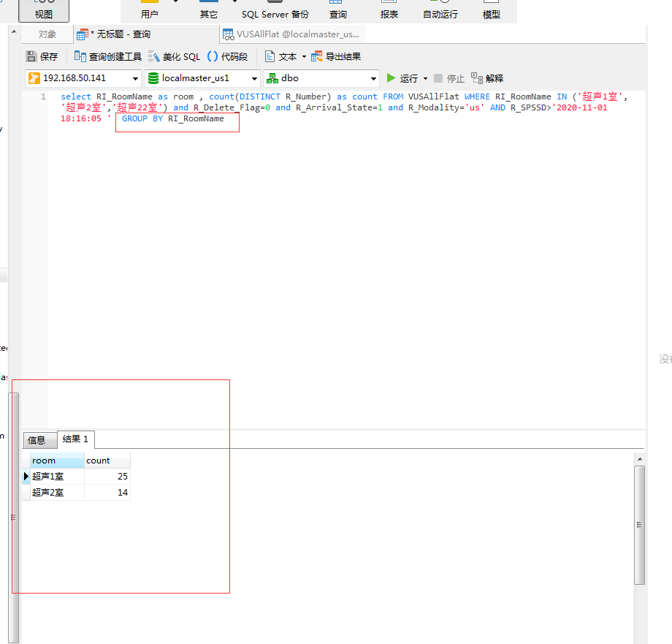Screen dimensions: 672x644
Task: Open the 其它 (Others) toolbar item
Action: [209, 11]
